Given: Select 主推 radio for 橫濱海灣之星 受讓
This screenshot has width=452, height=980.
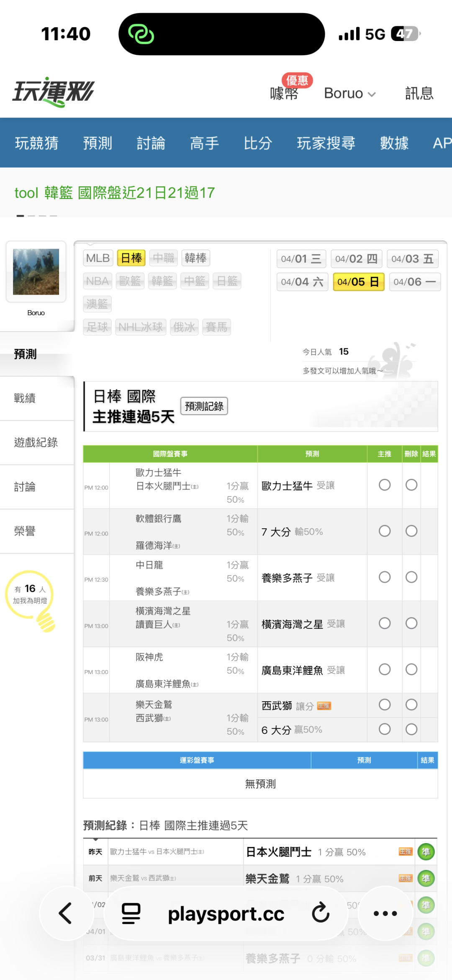Looking at the screenshot, I should 385,623.
